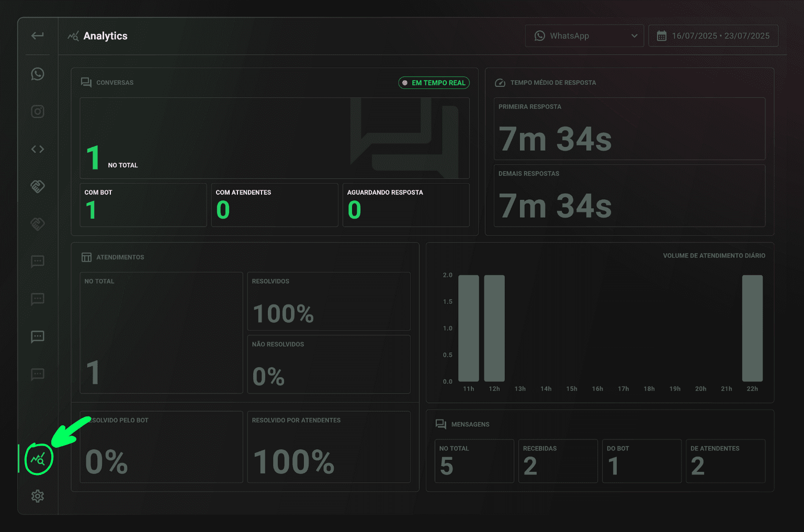This screenshot has width=804, height=532.
Task: Click the brighter handshake sidebar icon
Action: [x=38, y=186]
